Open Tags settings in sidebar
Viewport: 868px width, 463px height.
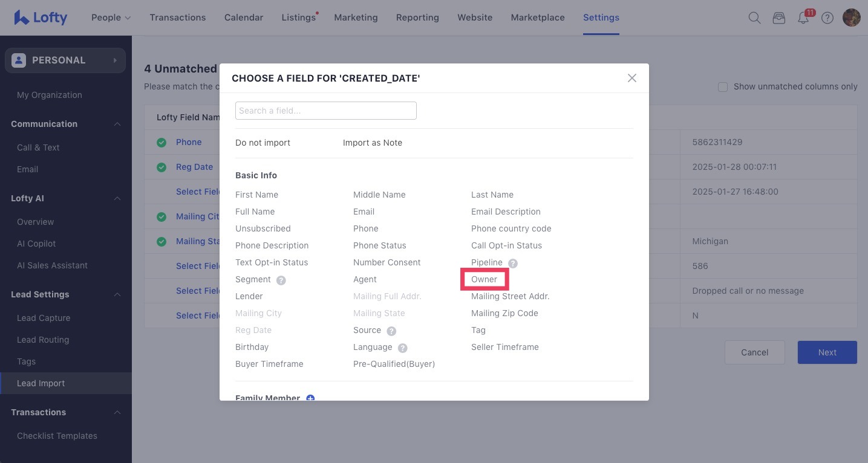[26, 361]
